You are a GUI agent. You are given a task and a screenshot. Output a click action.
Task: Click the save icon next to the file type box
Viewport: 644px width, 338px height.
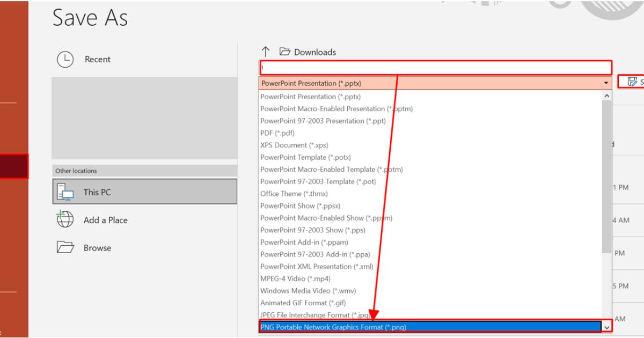coord(632,82)
